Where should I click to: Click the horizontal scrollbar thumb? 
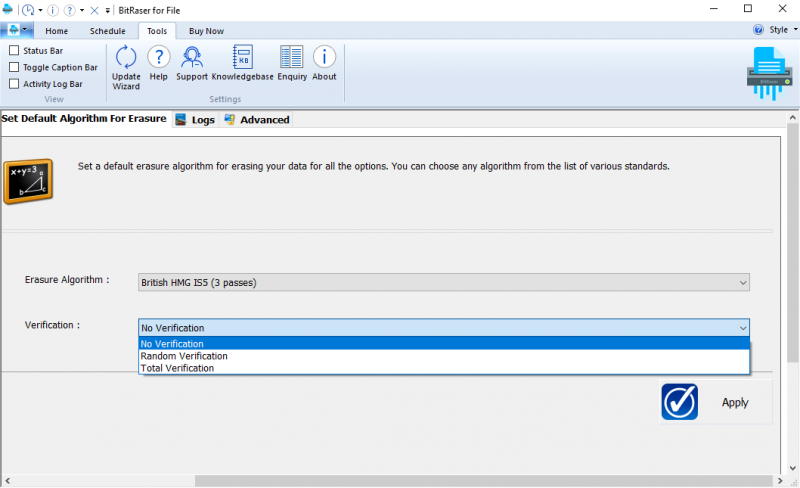(484, 481)
